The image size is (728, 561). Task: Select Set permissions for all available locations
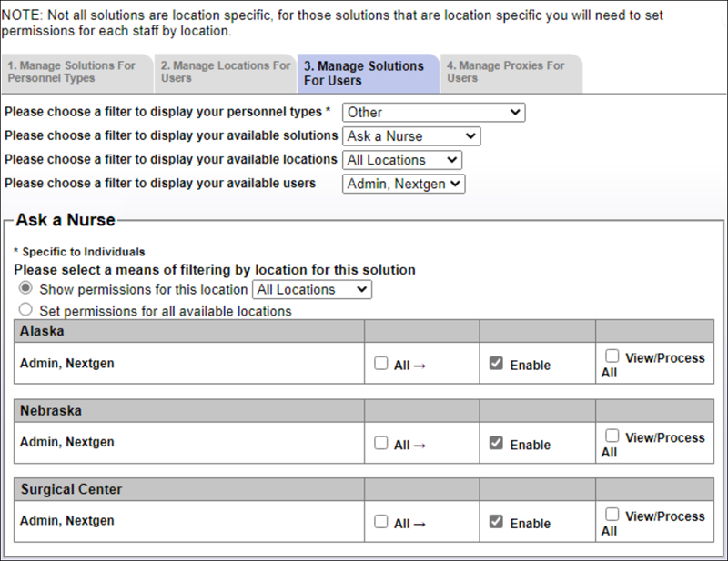[x=25, y=309]
